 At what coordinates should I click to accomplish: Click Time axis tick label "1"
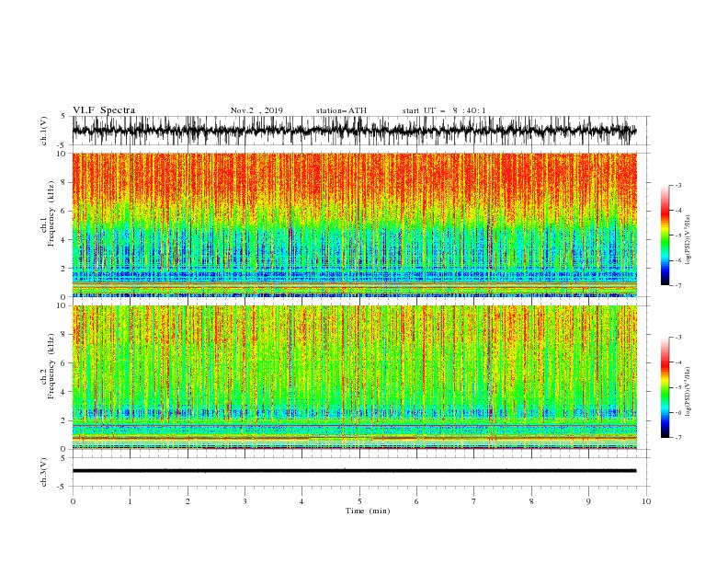[130, 501]
